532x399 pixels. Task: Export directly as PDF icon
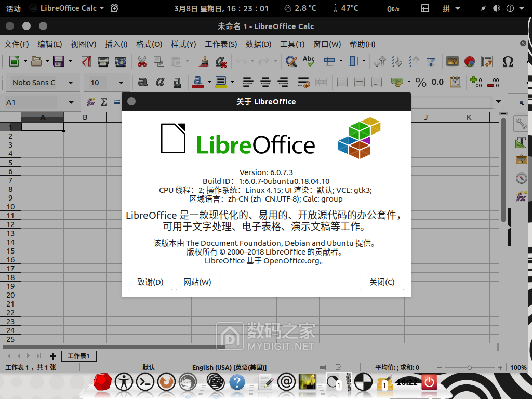[x=86, y=61]
